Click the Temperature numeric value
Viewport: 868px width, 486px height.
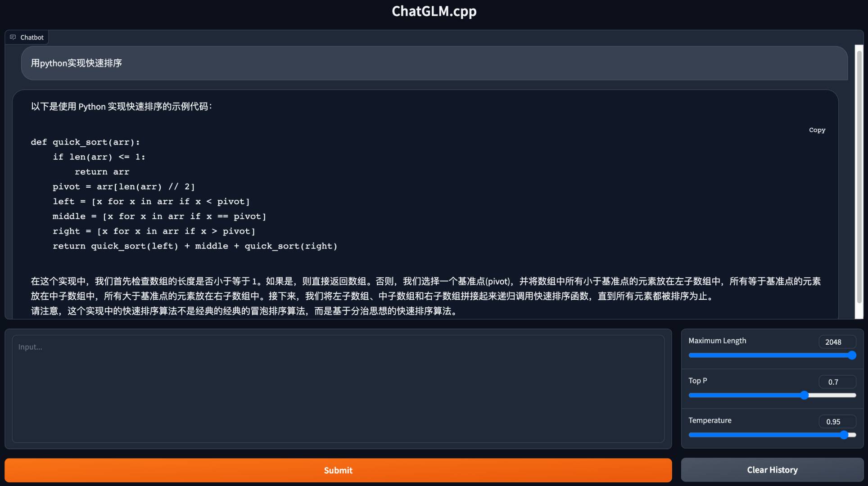click(833, 421)
